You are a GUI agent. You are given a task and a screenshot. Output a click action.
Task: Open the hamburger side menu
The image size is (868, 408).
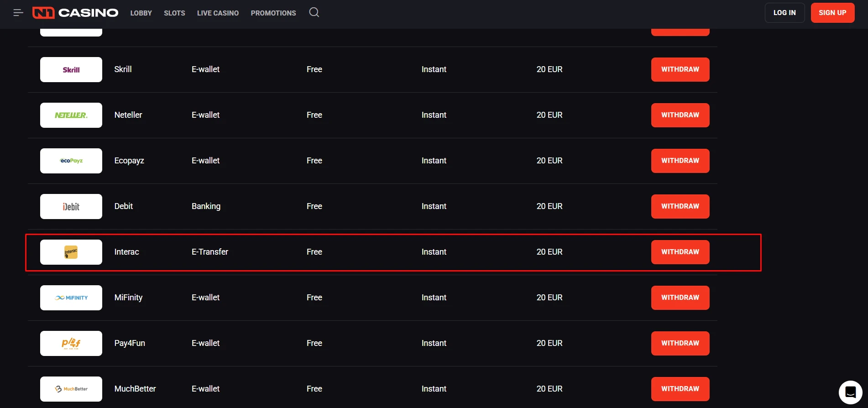18,13
